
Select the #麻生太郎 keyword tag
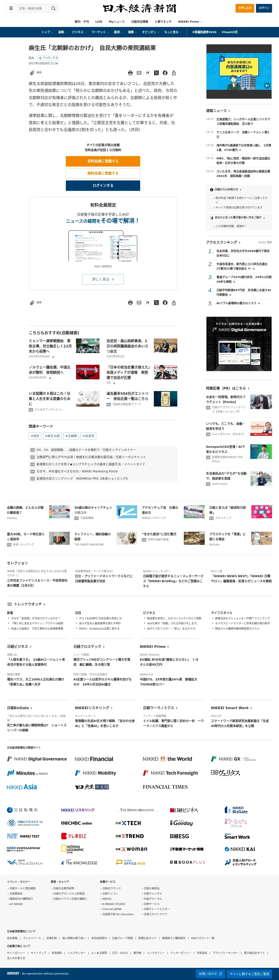click(x=52, y=436)
